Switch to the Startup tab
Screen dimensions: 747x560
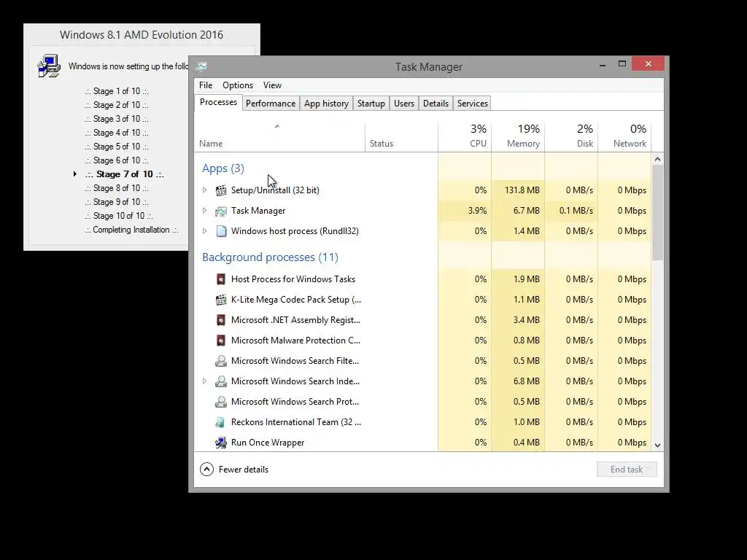(371, 104)
